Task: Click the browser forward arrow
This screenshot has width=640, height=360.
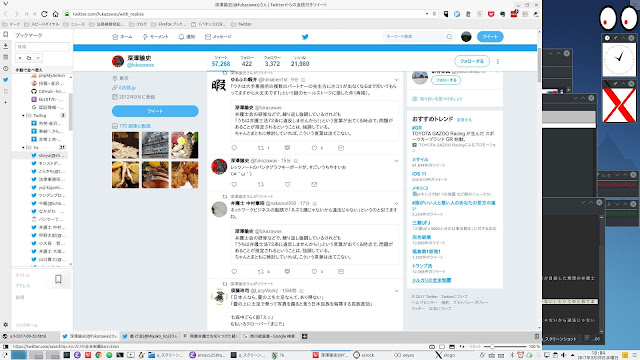Action: (16, 14)
